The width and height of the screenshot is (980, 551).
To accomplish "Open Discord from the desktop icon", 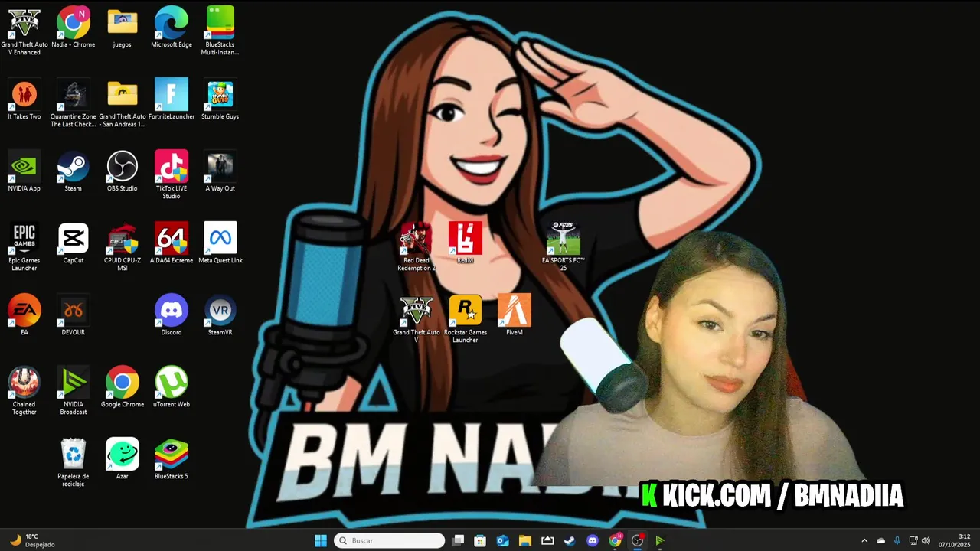I will point(171,315).
